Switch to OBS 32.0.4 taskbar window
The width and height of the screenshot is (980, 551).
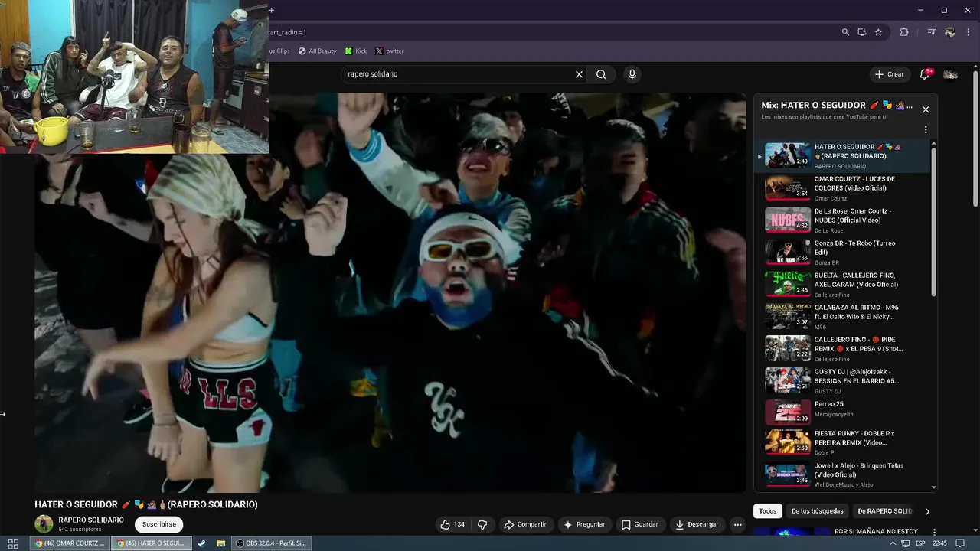tap(271, 543)
